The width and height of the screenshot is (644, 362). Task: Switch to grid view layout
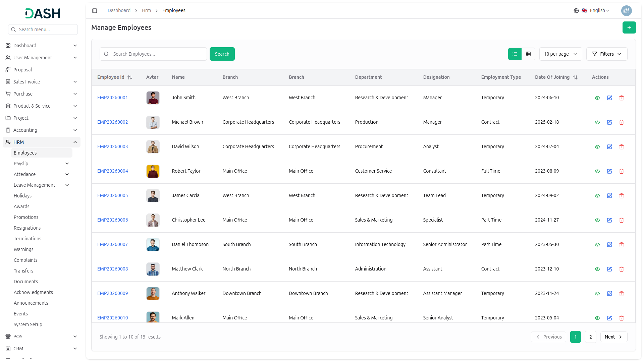pyautogui.click(x=528, y=54)
